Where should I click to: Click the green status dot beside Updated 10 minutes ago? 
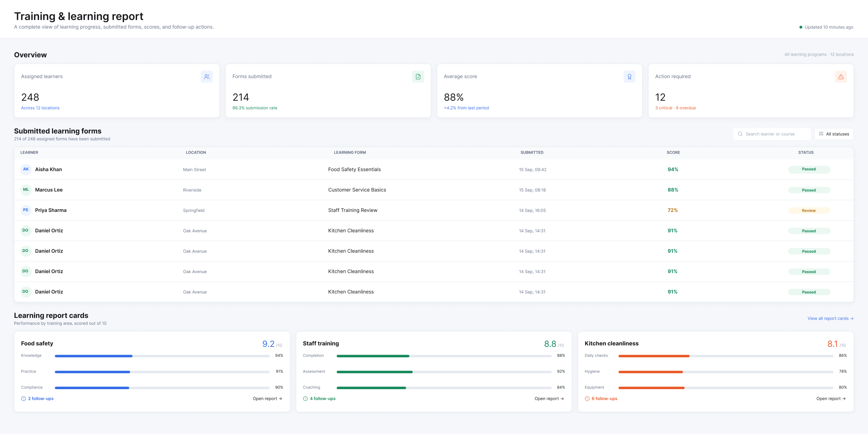point(801,27)
